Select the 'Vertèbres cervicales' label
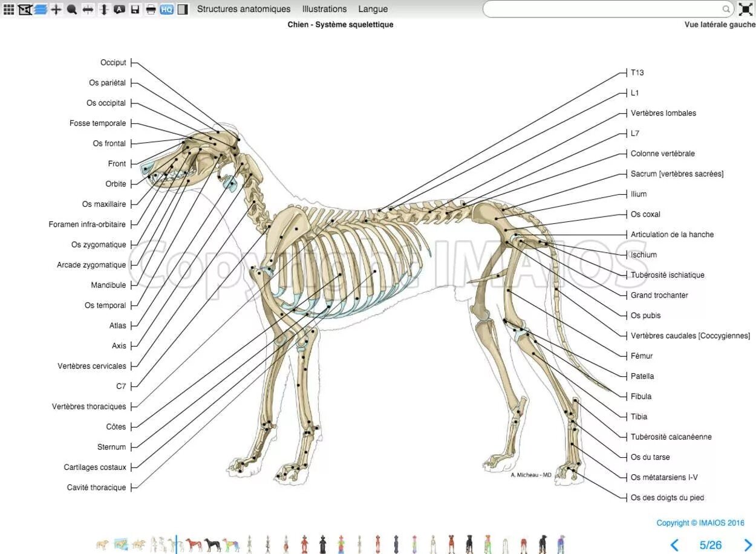756x554 pixels. [93, 367]
